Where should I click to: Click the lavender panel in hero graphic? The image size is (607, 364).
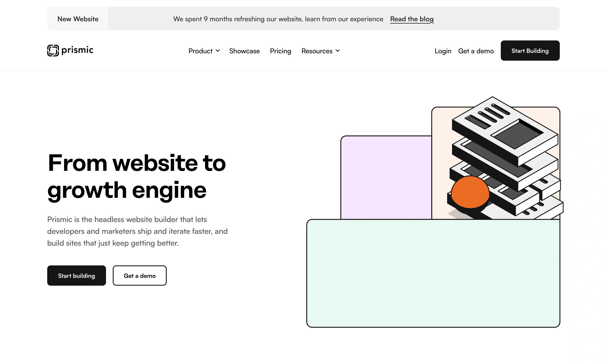(386, 177)
